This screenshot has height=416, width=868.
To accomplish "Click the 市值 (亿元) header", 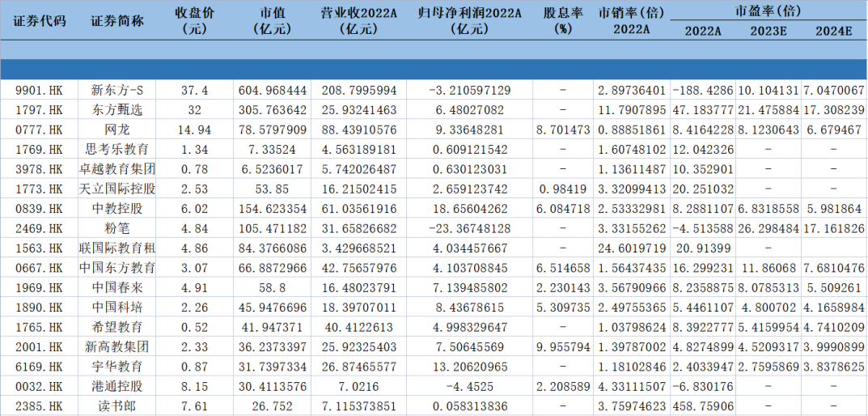I will 272,20.
